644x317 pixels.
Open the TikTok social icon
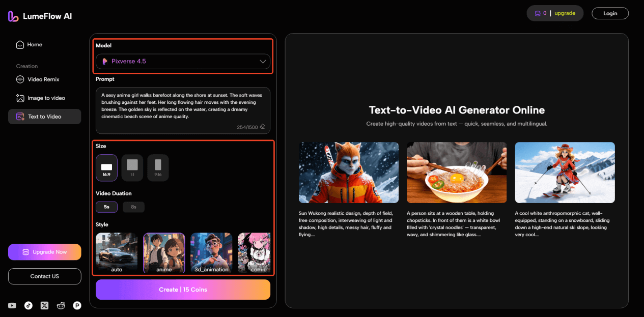click(29, 305)
